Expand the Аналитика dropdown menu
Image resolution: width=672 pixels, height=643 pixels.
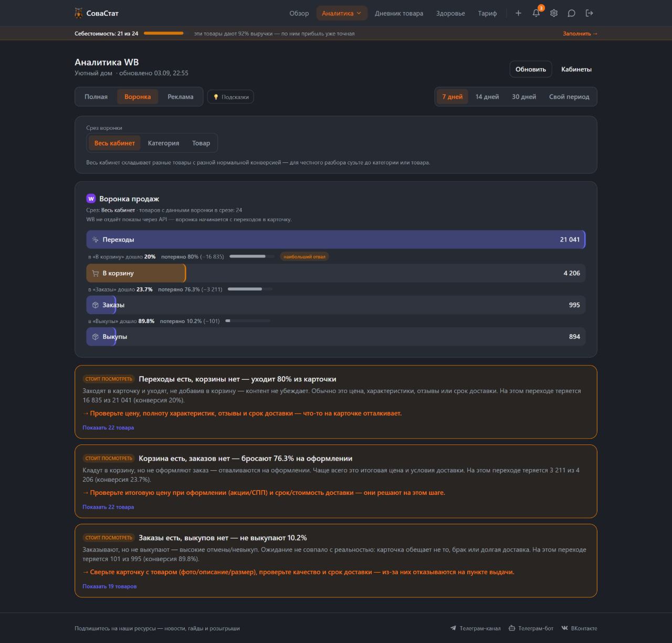click(342, 13)
